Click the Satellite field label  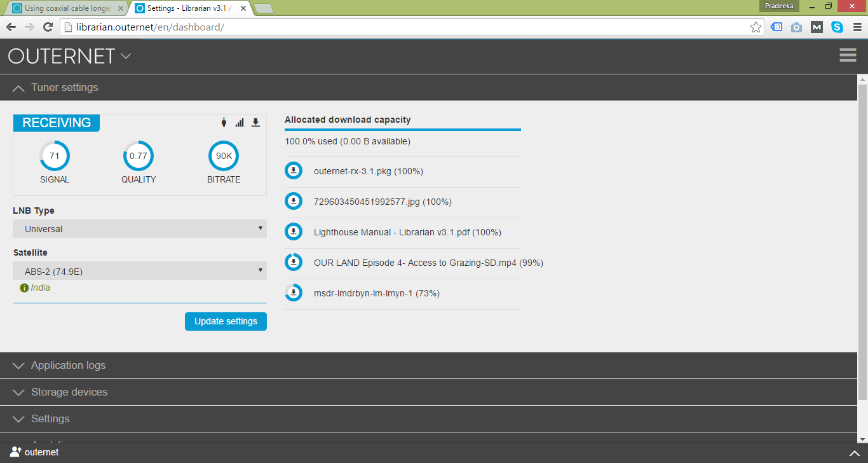coord(31,252)
